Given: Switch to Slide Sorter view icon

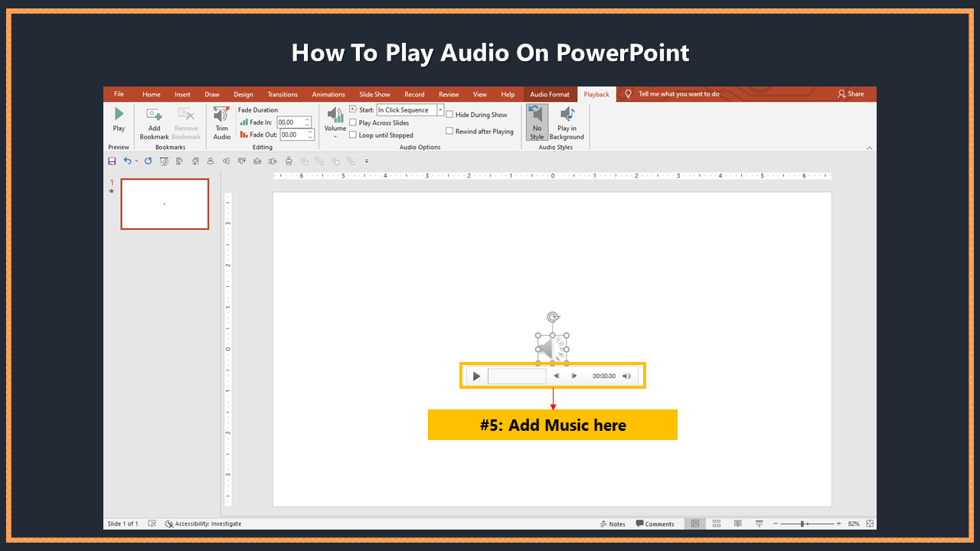Looking at the screenshot, I should [717, 523].
